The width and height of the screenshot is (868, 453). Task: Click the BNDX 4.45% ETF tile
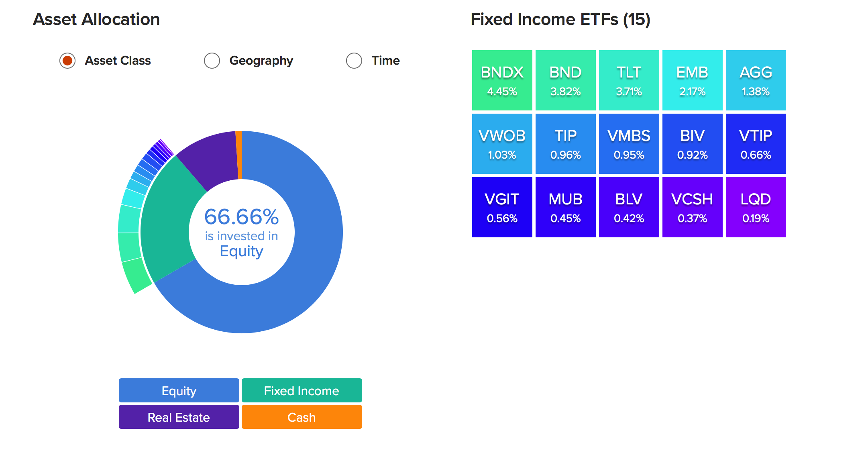[502, 80]
